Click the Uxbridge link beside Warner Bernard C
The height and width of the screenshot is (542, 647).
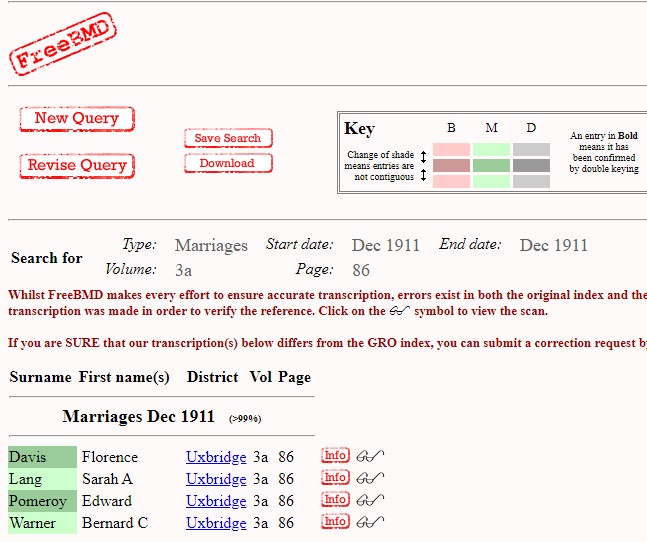216,523
